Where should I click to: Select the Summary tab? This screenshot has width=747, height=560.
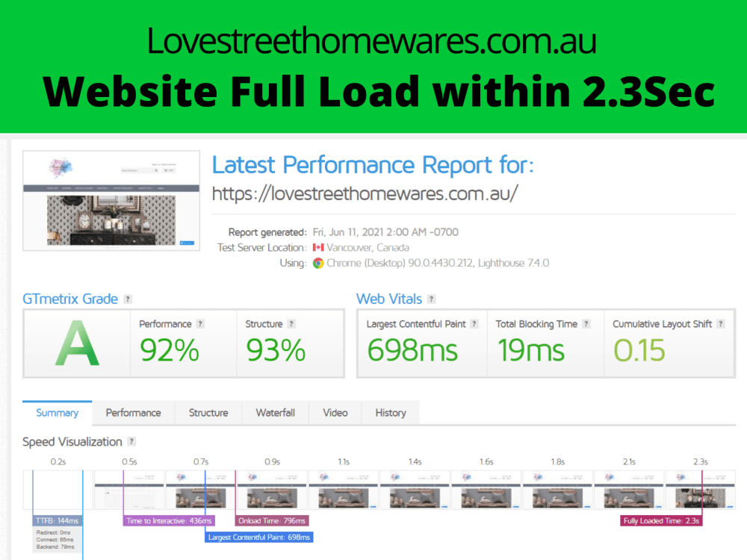coord(58,413)
